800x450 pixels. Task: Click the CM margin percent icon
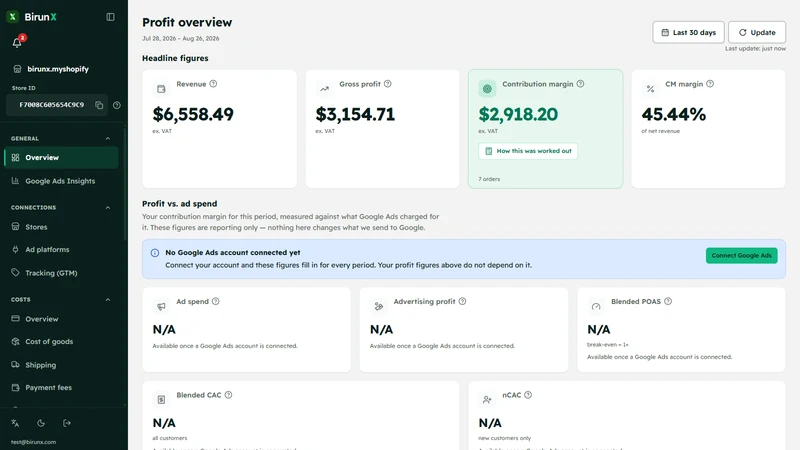[651, 89]
